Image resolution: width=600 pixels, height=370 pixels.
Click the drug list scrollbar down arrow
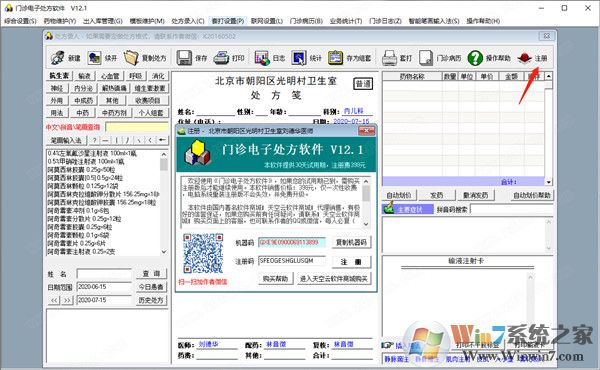pos(164,251)
